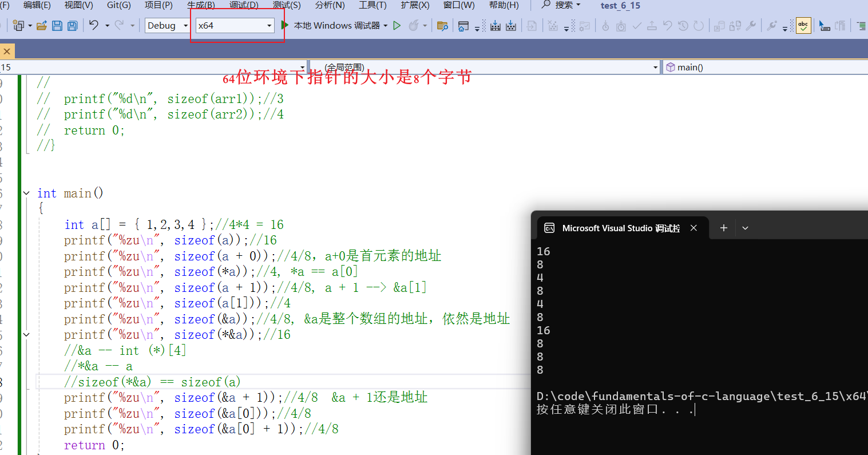Click the grayed Redo arrow icon
The image size is (868, 455).
point(119,25)
